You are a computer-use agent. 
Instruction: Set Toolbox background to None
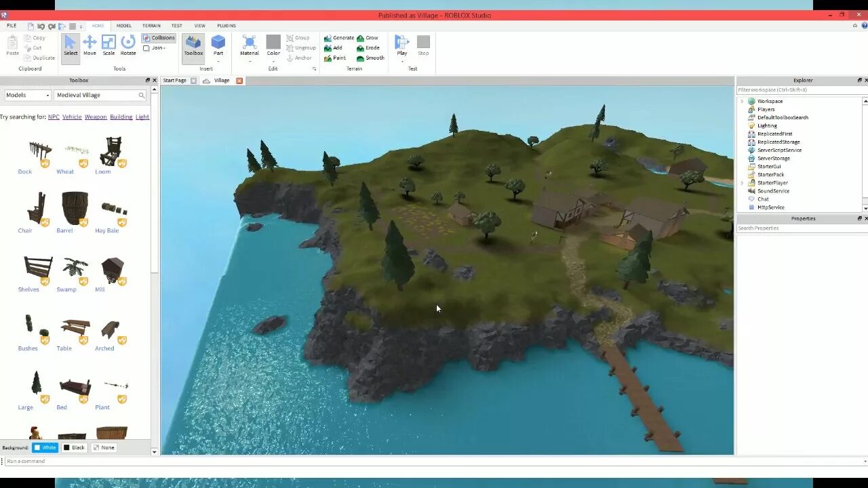[x=104, y=447]
